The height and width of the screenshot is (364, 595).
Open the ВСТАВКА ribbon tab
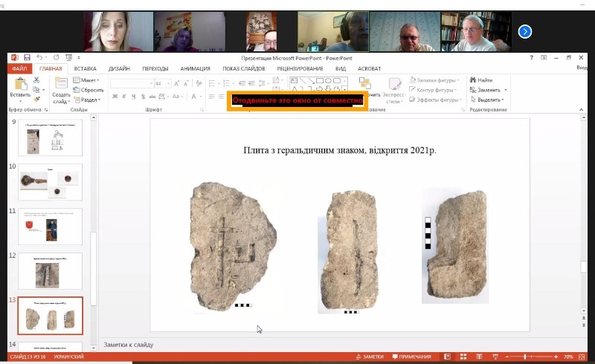coord(85,68)
